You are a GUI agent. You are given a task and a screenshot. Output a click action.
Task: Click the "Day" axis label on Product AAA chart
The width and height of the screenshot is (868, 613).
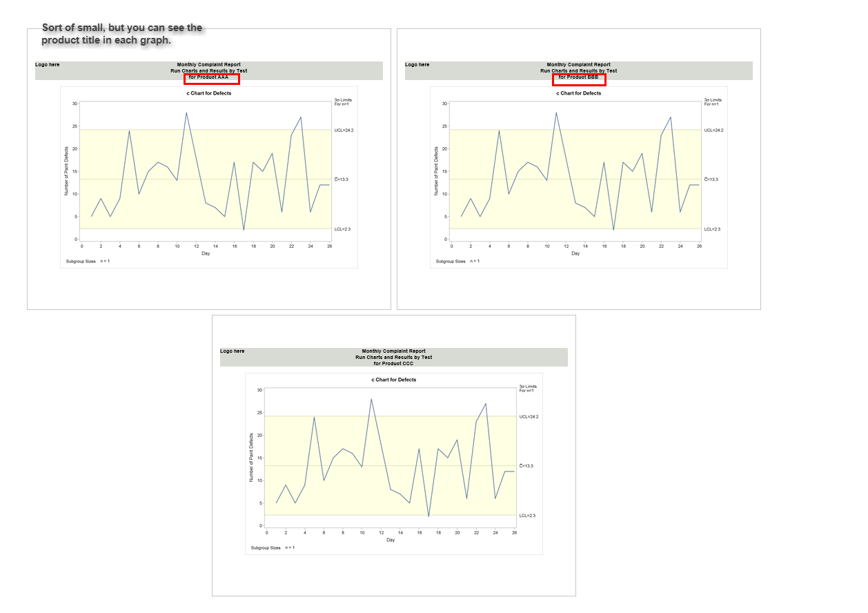205,253
